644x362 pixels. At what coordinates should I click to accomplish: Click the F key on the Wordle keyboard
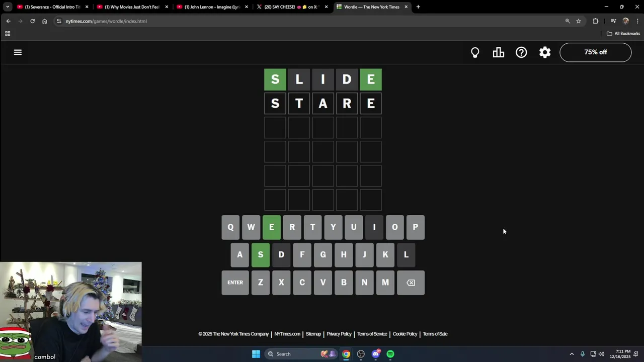(302, 255)
